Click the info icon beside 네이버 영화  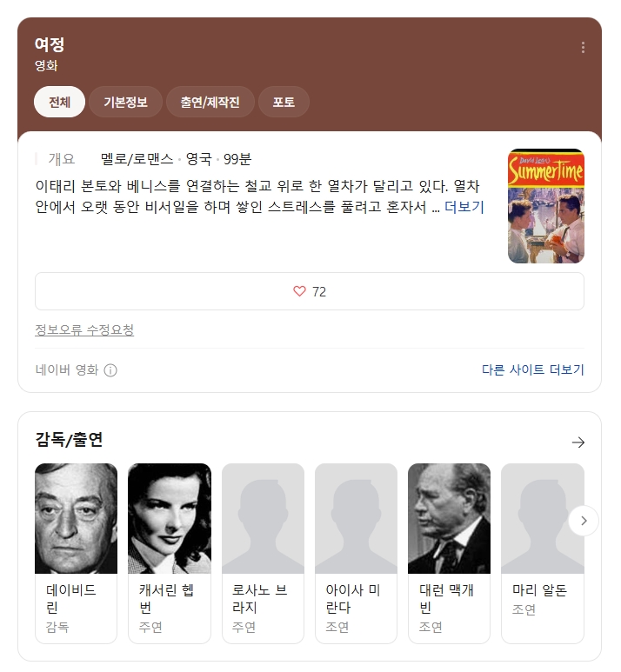pos(110,369)
